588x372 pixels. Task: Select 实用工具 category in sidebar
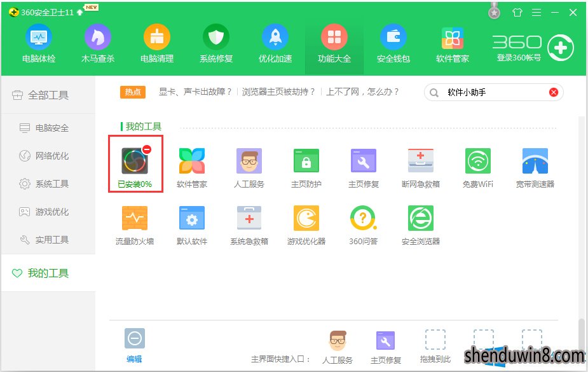tap(48, 240)
